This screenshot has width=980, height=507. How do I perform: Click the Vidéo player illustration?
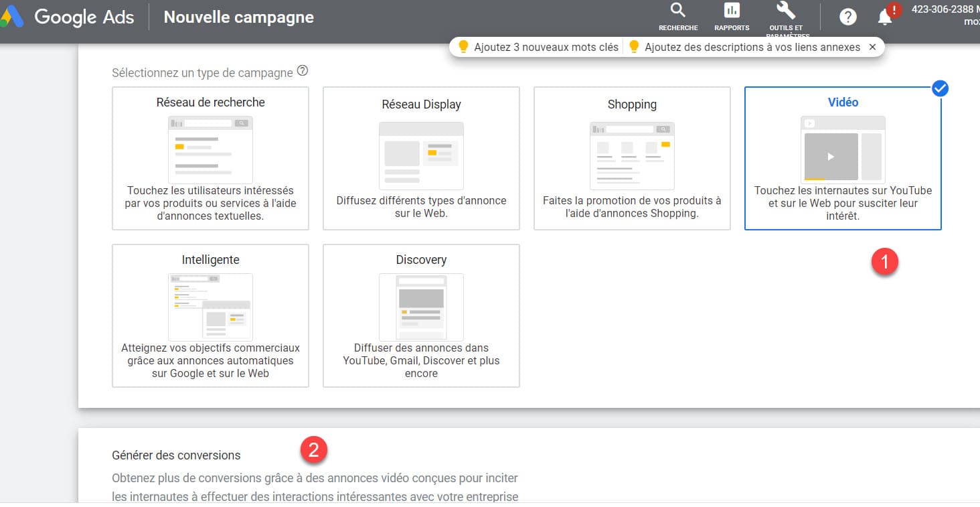click(843, 149)
